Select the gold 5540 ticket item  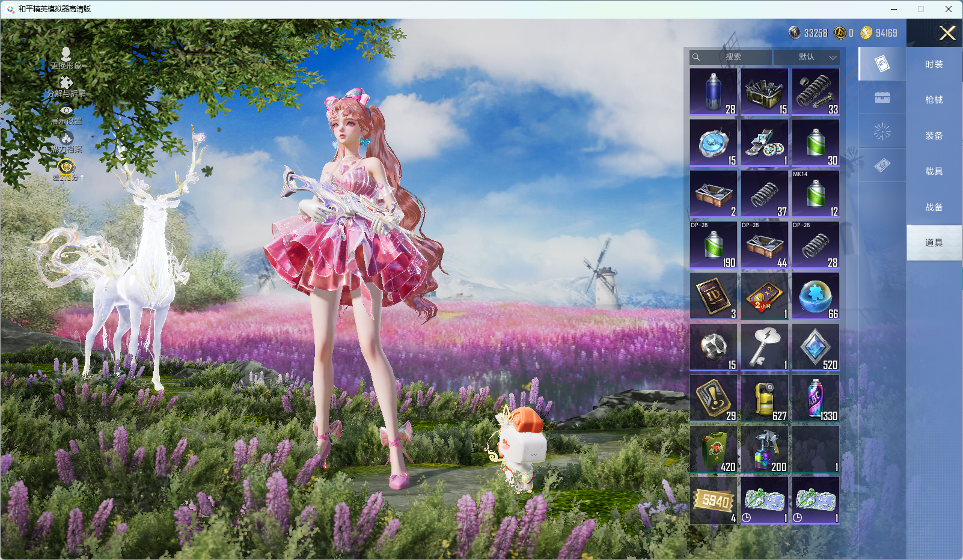[x=714, y=501]
